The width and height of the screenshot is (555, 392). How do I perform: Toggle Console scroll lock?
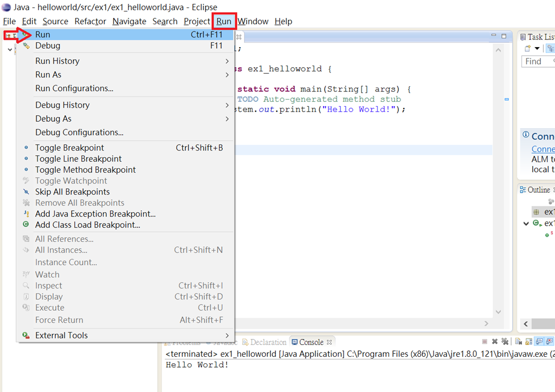[529, 342]
